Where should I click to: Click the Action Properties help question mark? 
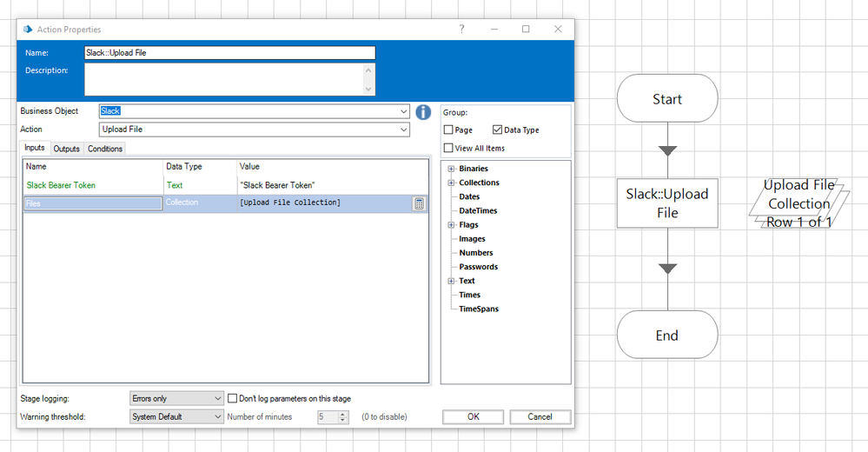[461, 29]
